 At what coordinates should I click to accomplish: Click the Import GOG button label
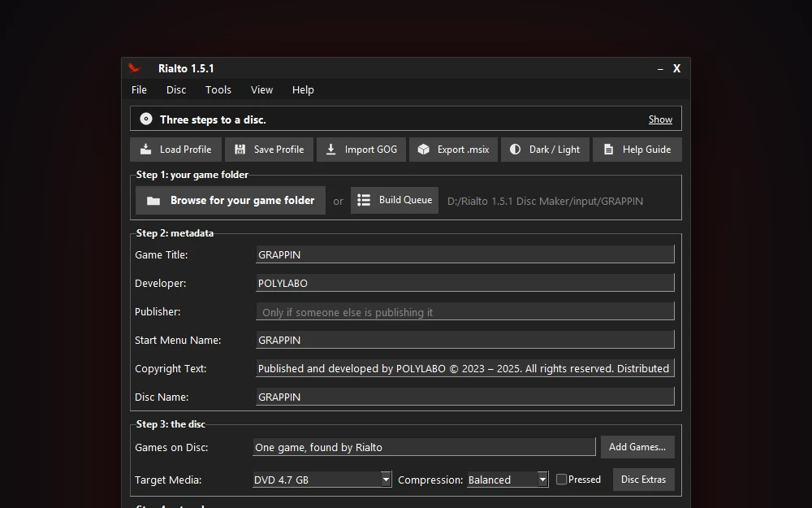[371, 150]
